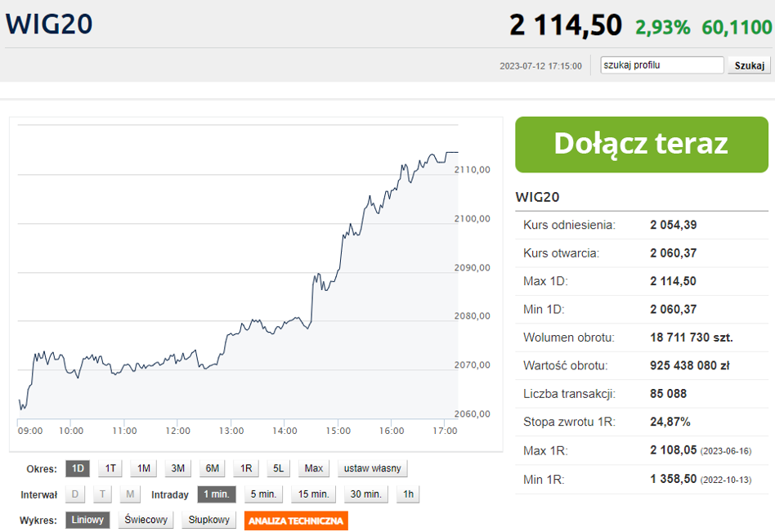The image size is (775, 532).
Task: Click the WIG20 page heading
Action: click(x=49, y=24)
